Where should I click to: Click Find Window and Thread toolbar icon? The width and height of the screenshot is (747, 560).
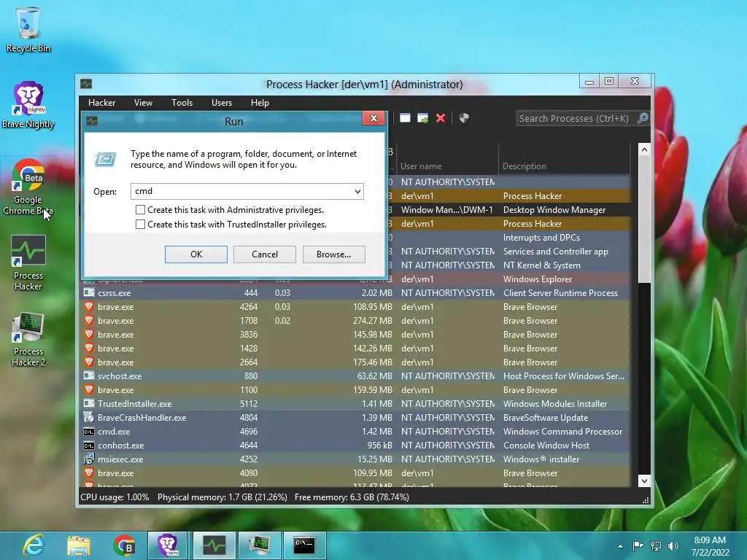[422, 118]
